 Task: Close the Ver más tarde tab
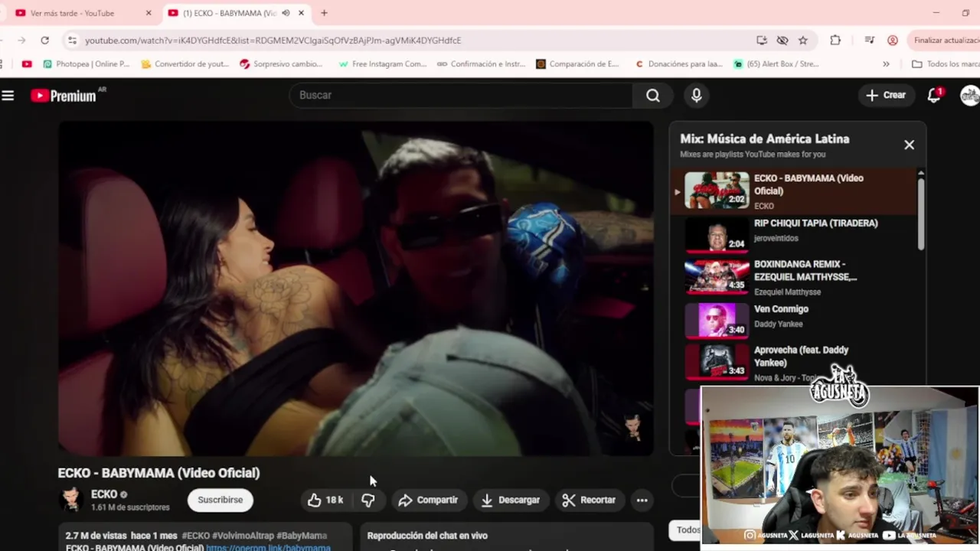[x=149, y=13]
